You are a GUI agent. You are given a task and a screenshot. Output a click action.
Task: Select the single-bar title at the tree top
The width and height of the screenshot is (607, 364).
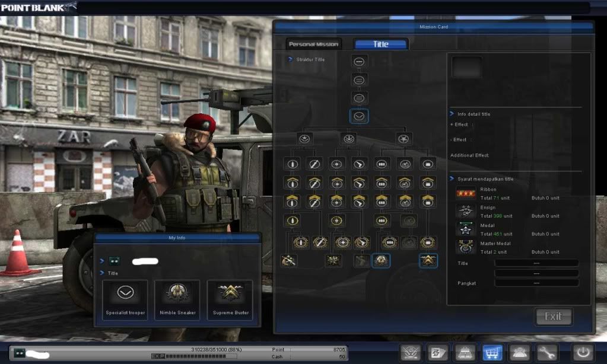[x=359, y=62]
